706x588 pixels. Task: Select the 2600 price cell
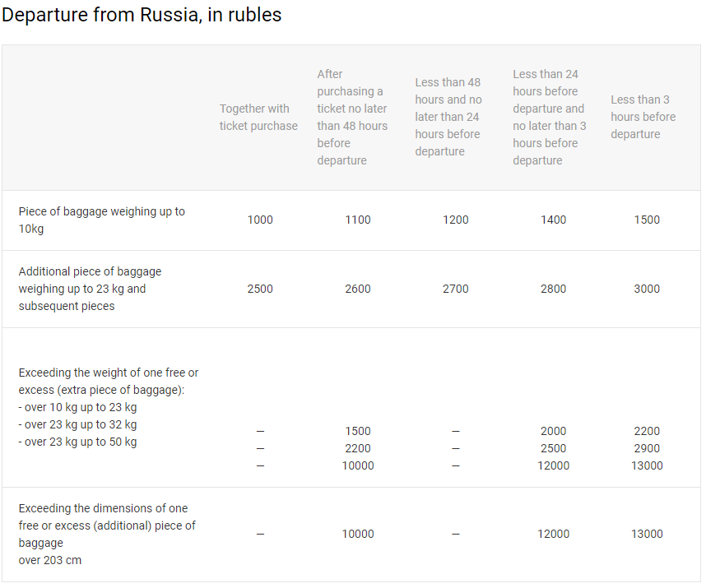coord(358,289)
